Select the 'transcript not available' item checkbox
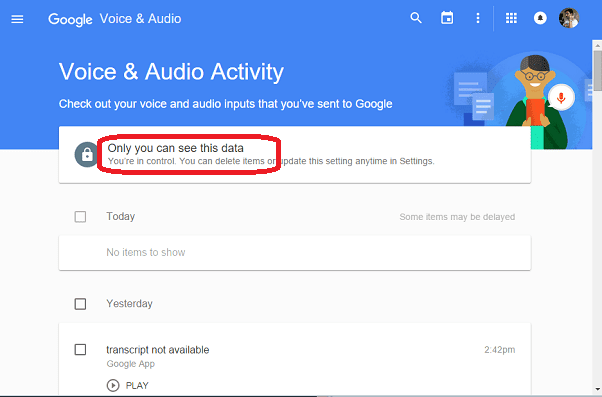The image size is (602, 397). point(80,350)
